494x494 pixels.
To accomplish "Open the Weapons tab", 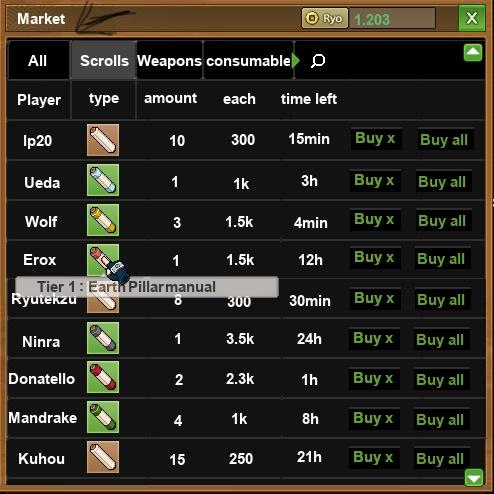I will point(169,61).
